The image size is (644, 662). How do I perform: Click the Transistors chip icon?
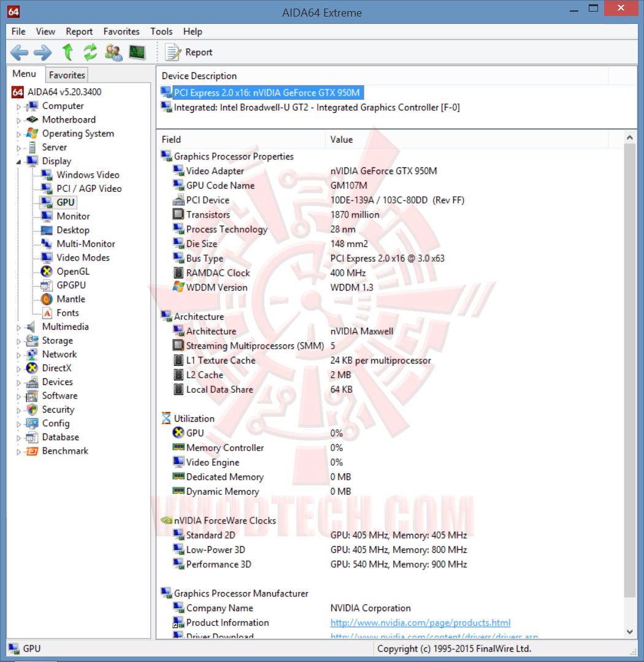tap(178, 215)
